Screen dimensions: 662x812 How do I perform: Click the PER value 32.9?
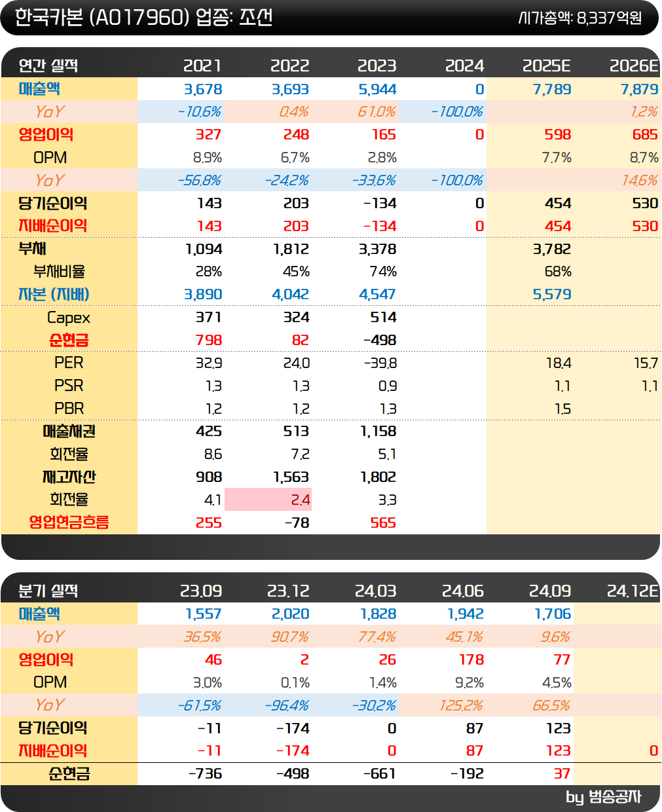(x=208, y=363)
